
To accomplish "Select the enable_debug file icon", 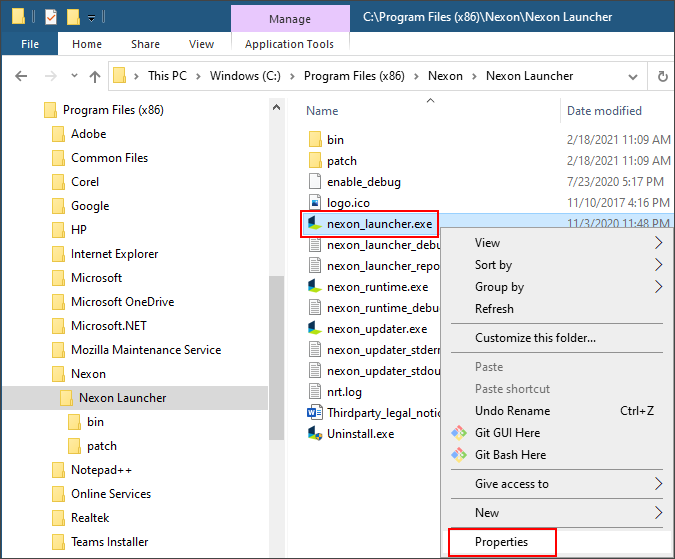I will 315,182.
